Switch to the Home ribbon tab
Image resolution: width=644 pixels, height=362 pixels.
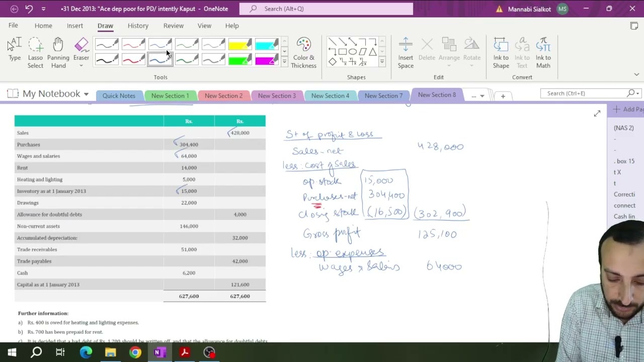tap(43, 26)
